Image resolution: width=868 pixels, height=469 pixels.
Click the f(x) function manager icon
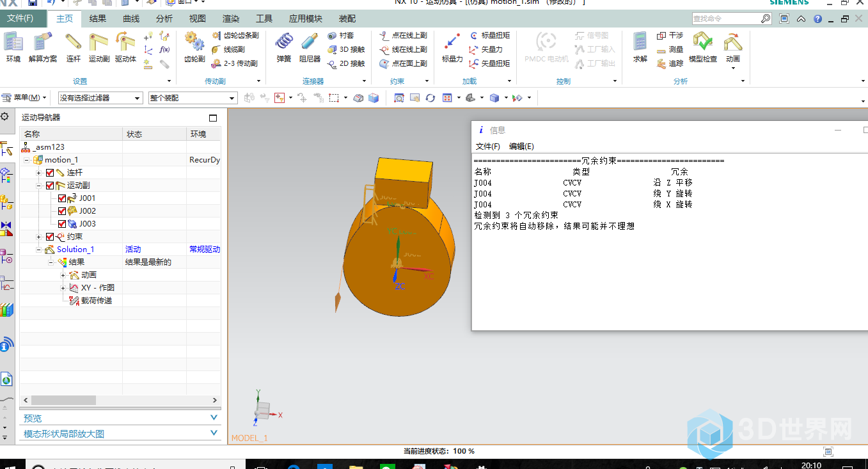(164, 49)
